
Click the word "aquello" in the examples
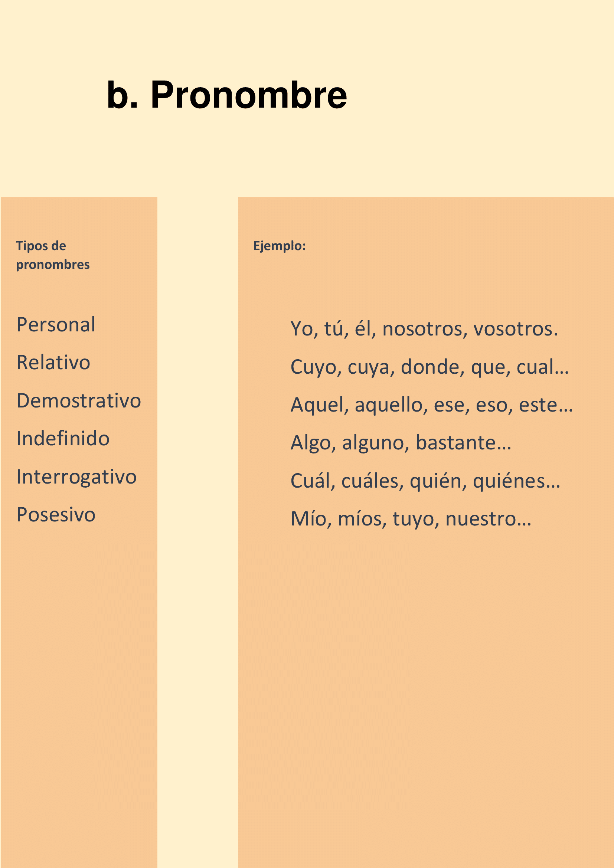(x=388, y=404)
